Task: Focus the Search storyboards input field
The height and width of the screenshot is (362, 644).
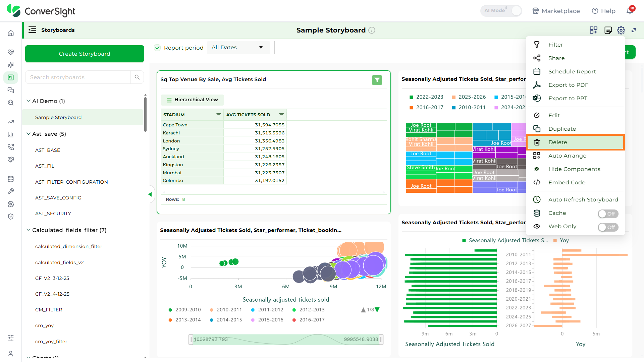Action: pyautogui.click(x=78, y=77)
